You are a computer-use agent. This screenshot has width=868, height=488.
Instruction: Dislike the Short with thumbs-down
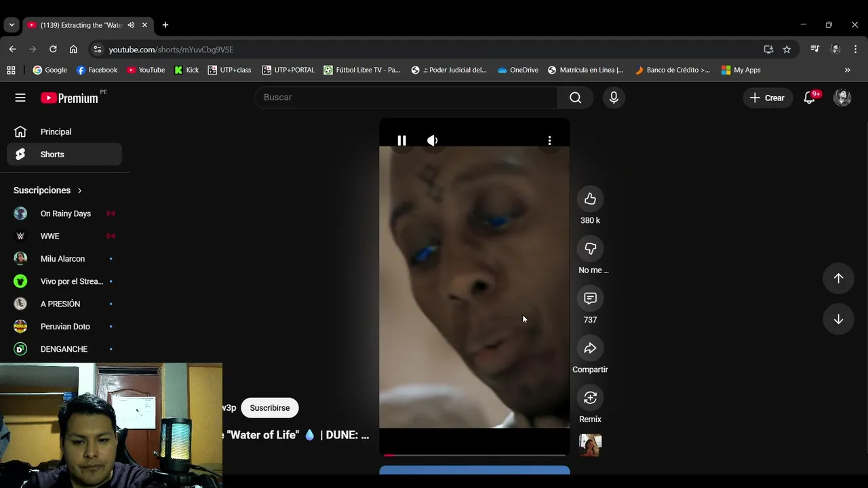(590, 249)
